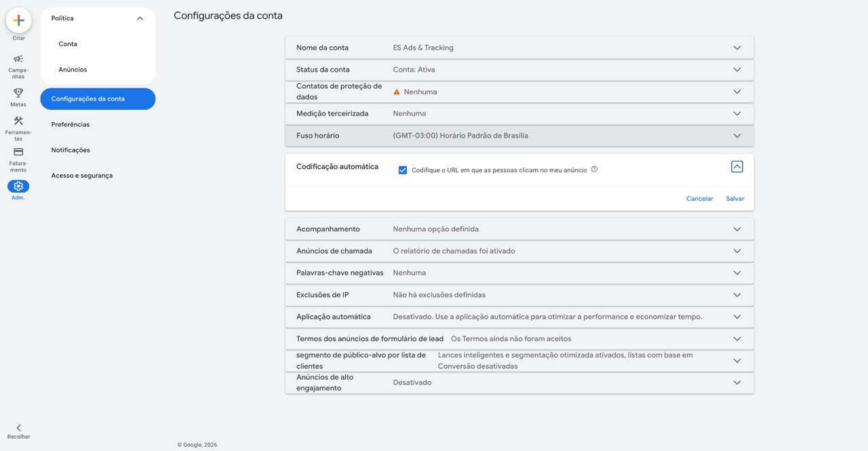The height and width of the screenshot is (451, 868).
Task: Expand Contatos de proteção de dados row
Action: point(519,92)
